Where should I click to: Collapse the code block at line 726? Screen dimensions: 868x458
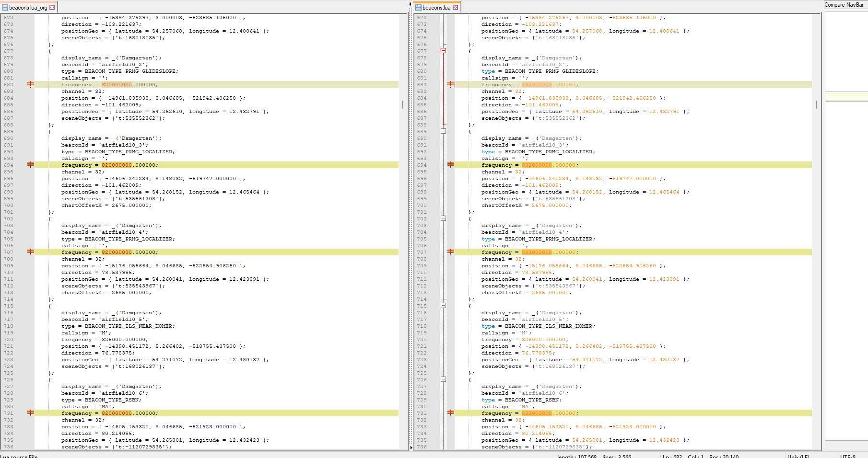click(x=444, y=379)
